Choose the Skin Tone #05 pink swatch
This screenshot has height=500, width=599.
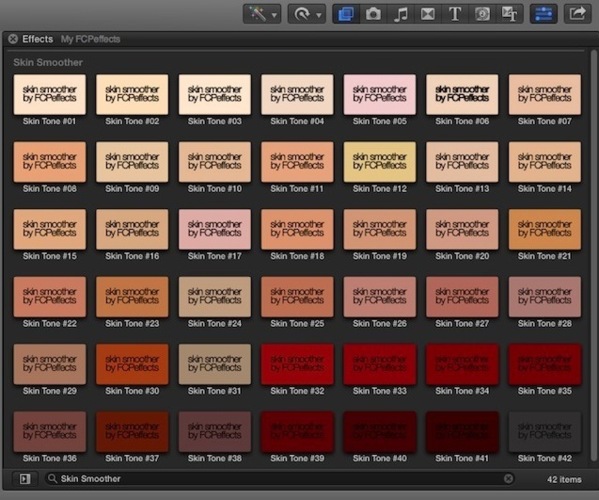click(380, 94)
